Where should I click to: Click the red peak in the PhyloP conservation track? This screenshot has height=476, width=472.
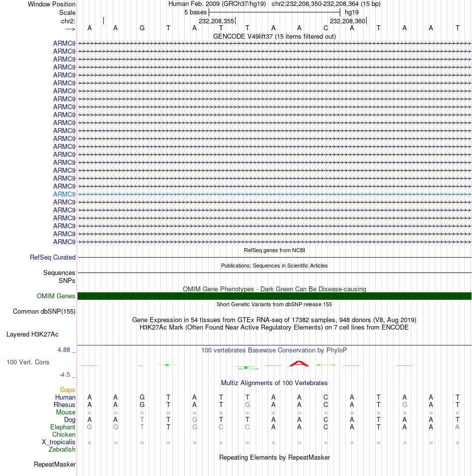(299, 364)
